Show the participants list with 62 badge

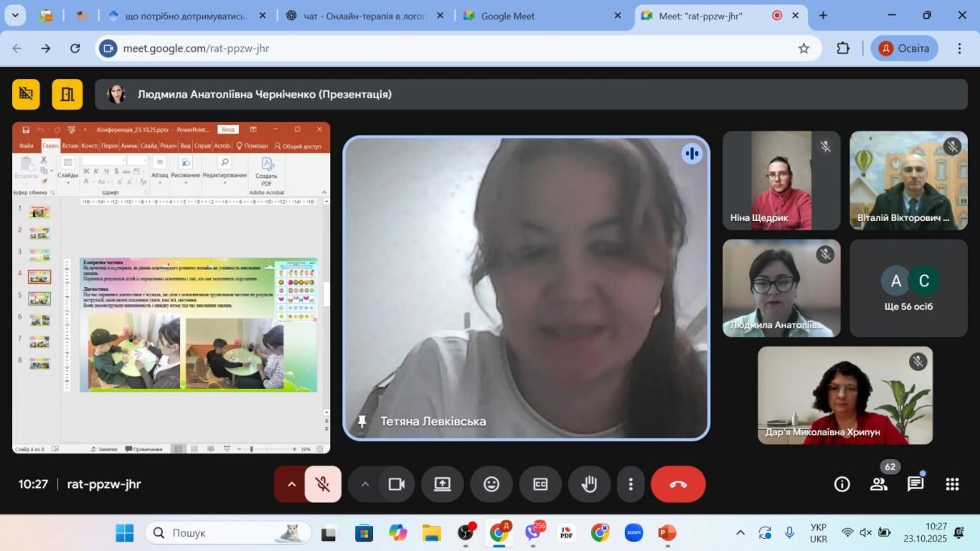tap(880, 484)
